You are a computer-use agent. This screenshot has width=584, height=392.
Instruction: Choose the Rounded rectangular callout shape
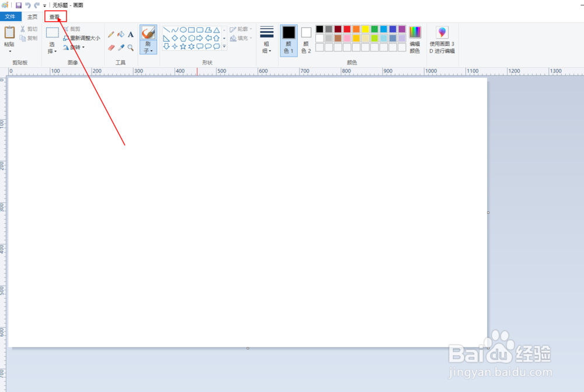[x=200, y=46]
